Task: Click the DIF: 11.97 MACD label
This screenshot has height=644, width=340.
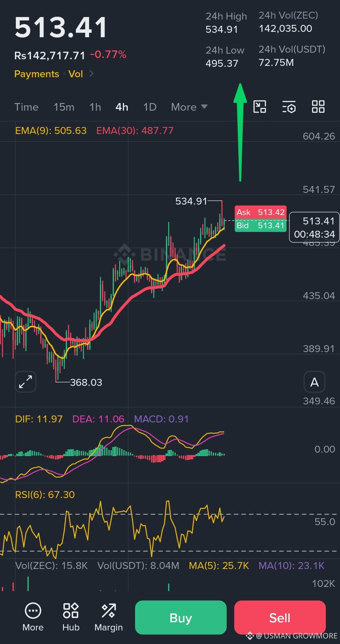Action: tap(39, 419)
